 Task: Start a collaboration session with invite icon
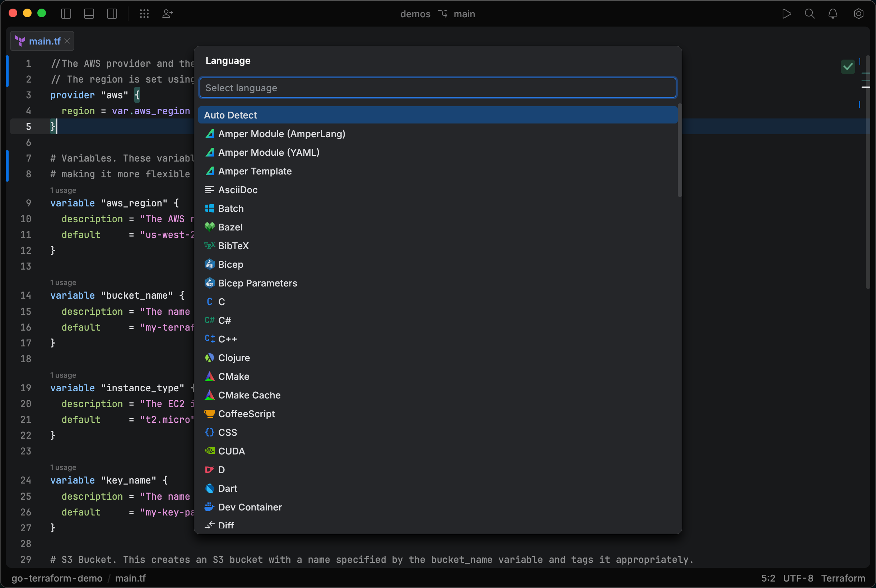coord(167,14)
